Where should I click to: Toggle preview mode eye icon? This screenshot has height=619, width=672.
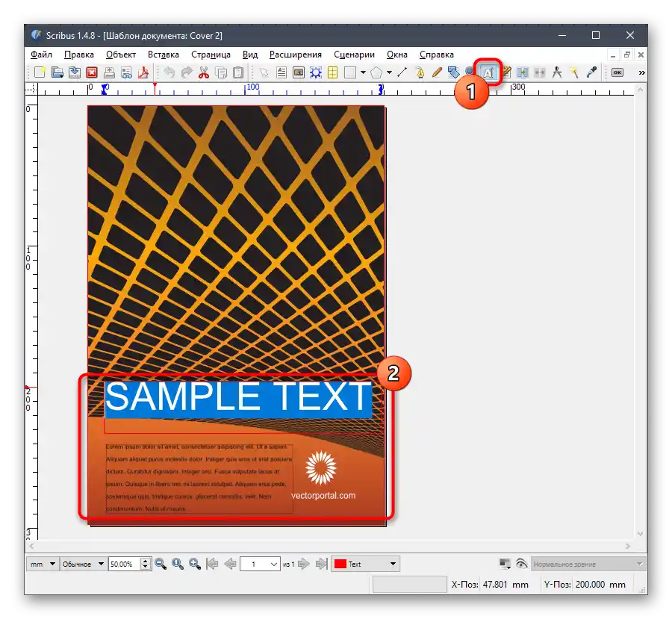tap(521, 564)
